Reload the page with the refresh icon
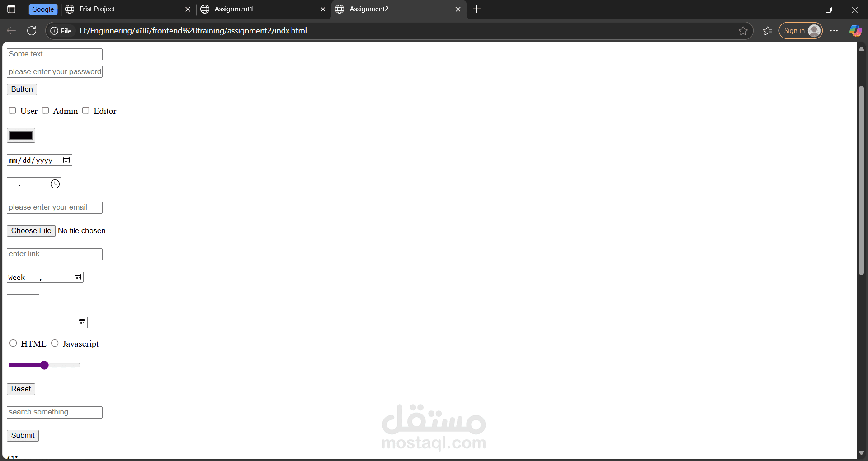The height and width of the screenshot is (461, 868). coord(32,31)
